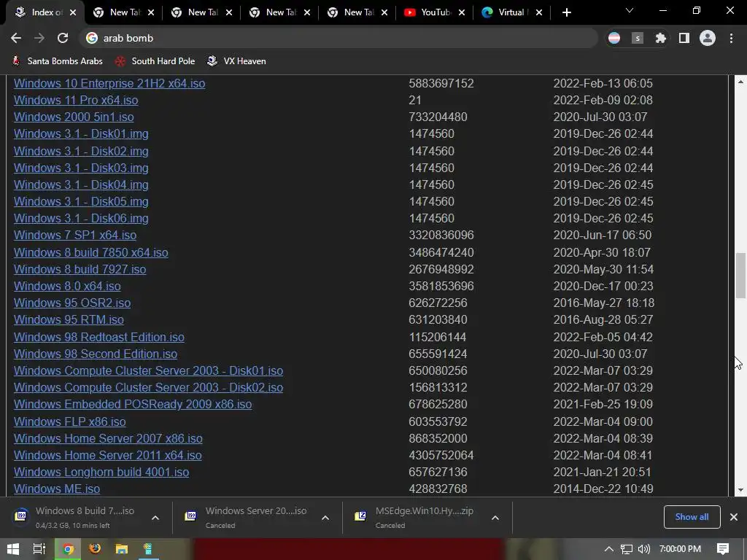Switch to the first New Tab
Viewport: 747px width, 560px height.
tap(124, 12)
